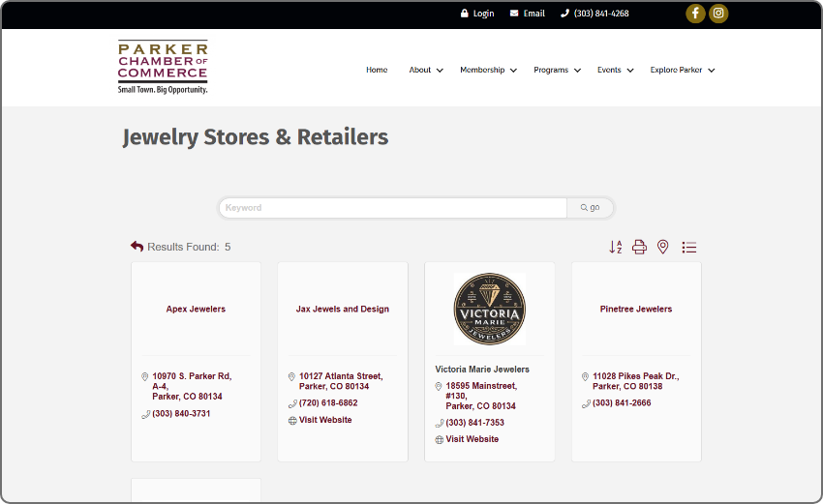Expand the Explore Parker menu chevron

(712, 71)
